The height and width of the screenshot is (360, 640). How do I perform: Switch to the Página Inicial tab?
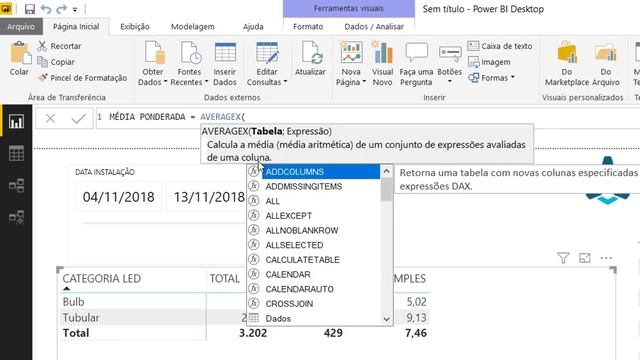[76, 27]
